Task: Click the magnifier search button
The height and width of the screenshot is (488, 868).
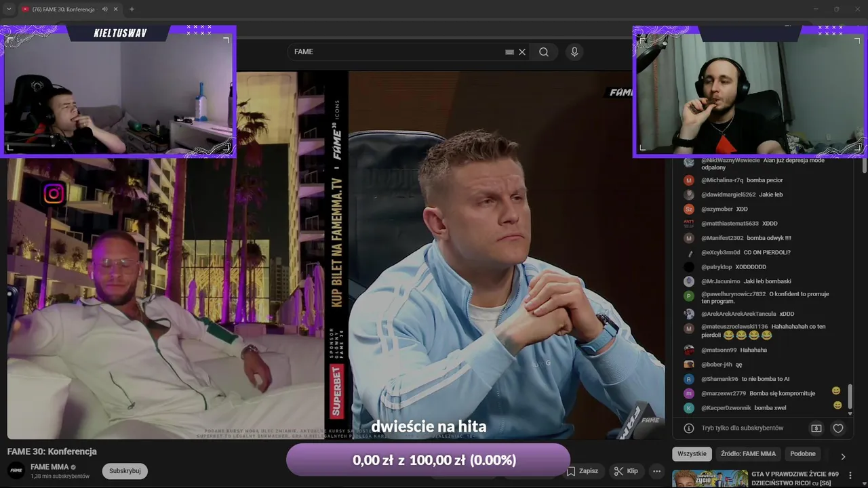Action: tap(544, 52)
